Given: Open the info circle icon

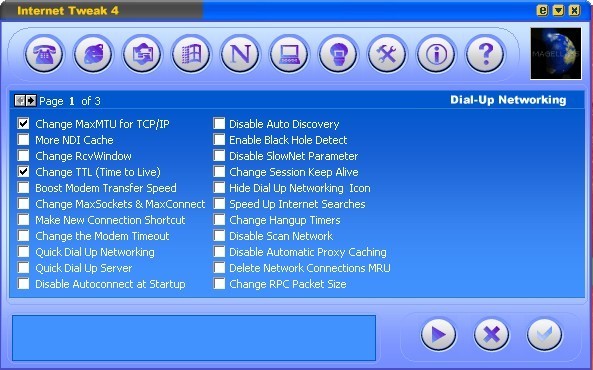Looking at the screenshot, I should (x=436, y=54).
